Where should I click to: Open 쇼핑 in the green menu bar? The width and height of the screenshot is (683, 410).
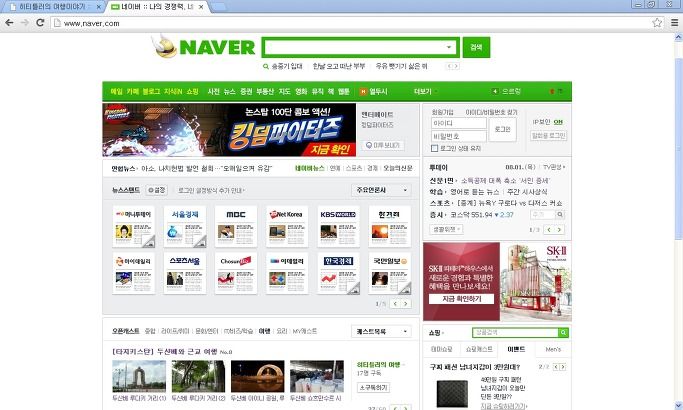click(x=193, y=91)
